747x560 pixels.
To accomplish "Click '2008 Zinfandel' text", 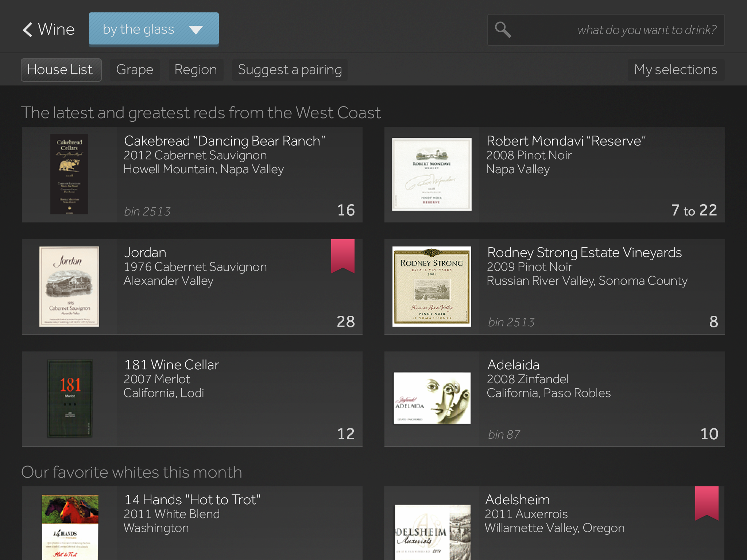I will pos(528,379).
